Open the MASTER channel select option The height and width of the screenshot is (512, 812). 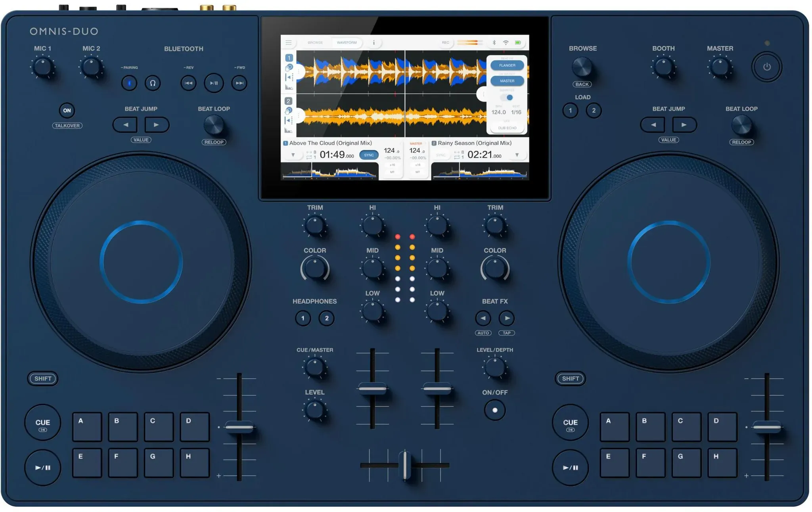(507, 81)
